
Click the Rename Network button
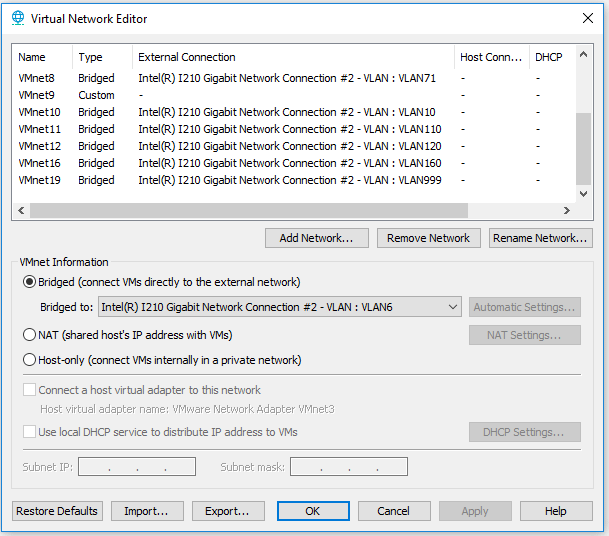coord(540,238)
